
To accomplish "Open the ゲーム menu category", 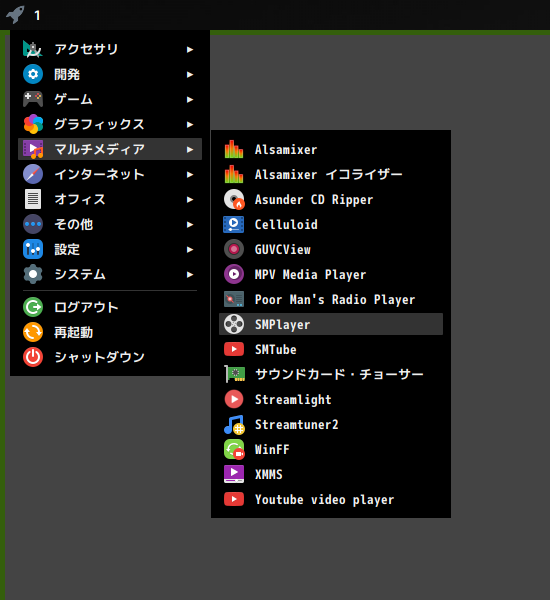I will 110,99.
